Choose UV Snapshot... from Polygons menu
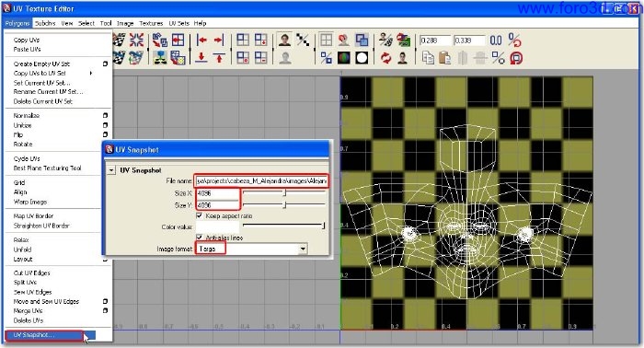 click(50, 335)
